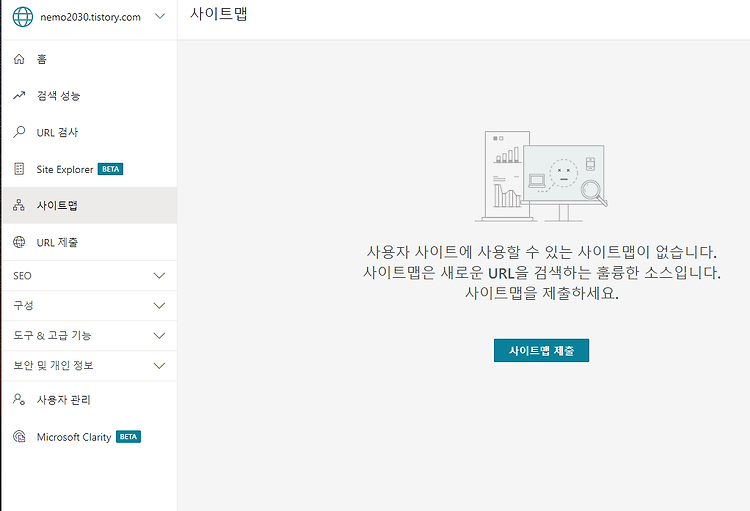
Task: Click the BETA badge beside Microsoft Clarity
Action: tap(128, 436)
